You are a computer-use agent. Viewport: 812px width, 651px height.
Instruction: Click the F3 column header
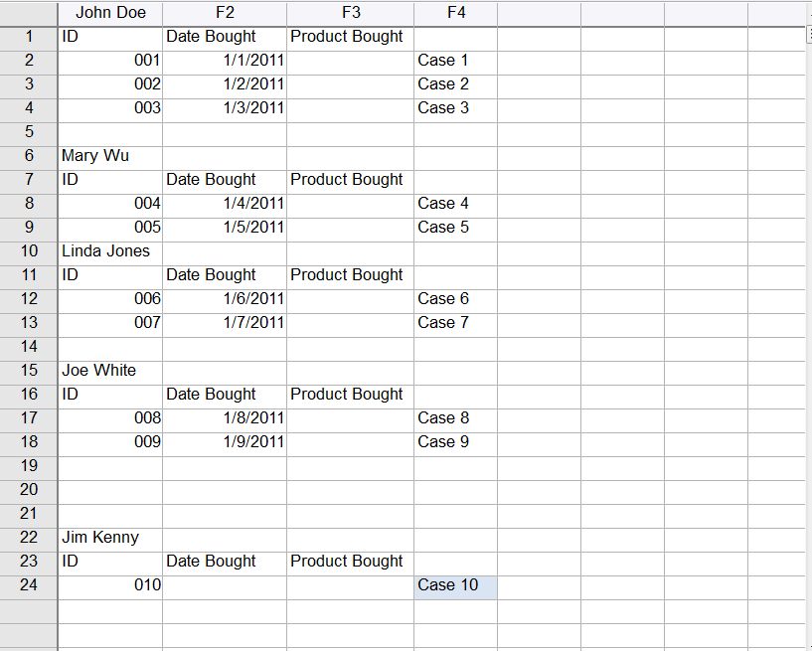point(350,13)
